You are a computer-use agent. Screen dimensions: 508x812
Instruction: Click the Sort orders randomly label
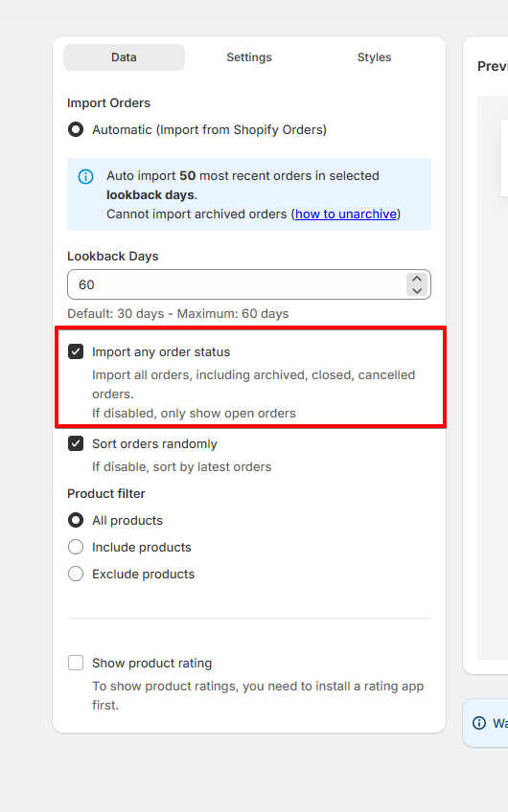coord(154,443)
